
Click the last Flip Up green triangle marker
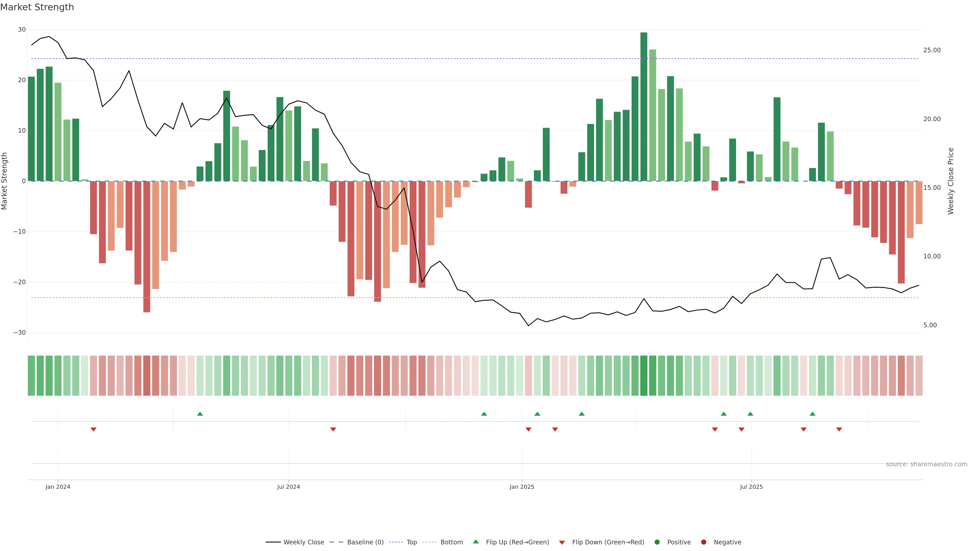(813, 414)
